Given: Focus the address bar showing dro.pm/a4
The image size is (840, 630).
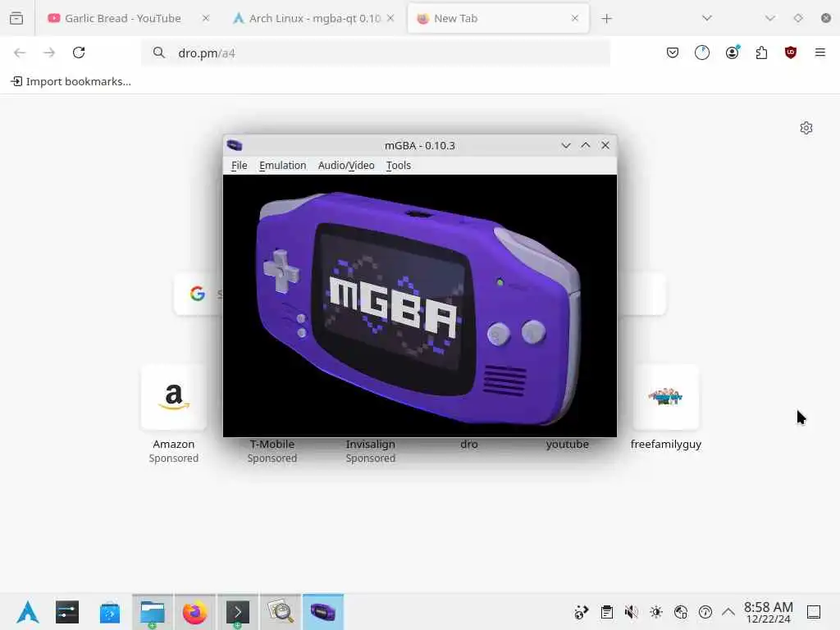Looking at the screenshot, I should (376, 53).
